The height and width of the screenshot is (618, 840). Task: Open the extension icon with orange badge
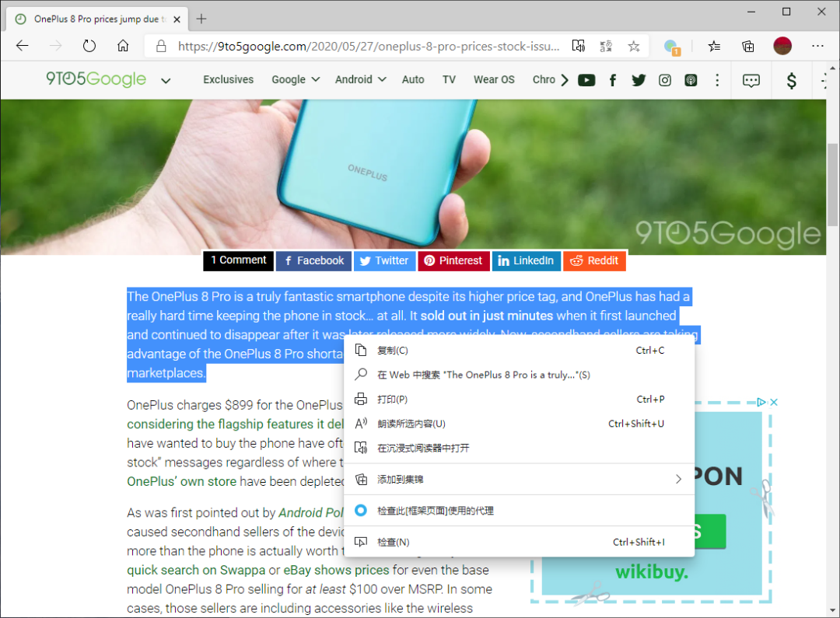pos(672,47)
